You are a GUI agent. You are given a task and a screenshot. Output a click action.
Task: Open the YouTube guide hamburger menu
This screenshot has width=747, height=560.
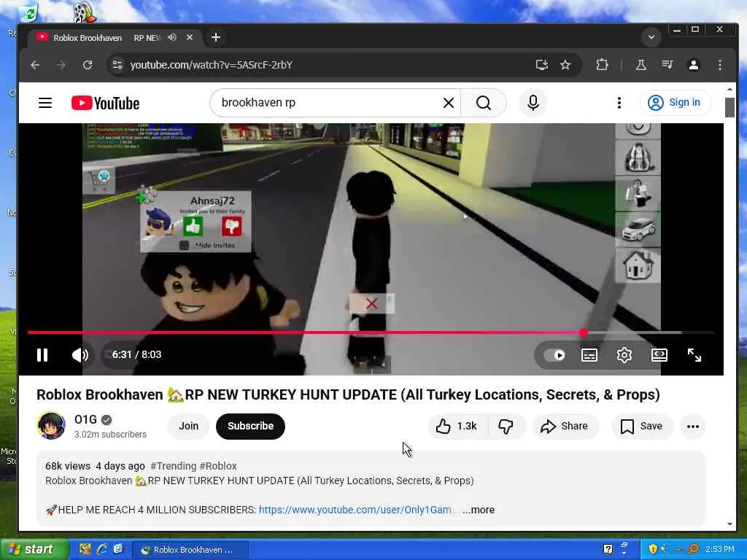(45, 103)
